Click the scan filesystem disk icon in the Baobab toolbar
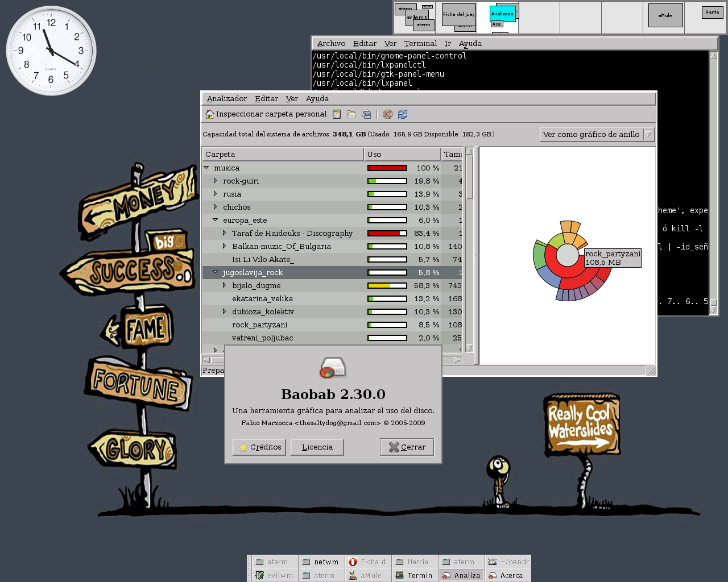The image size is (728, 582). point(337,114)
